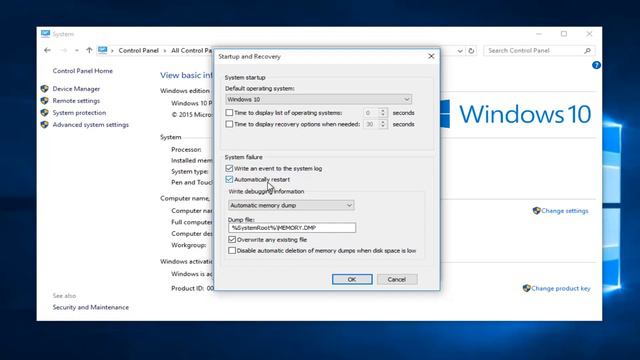Click the Up one level arrow
Viewport: 640px width, 360px height.
click(89, 50)
